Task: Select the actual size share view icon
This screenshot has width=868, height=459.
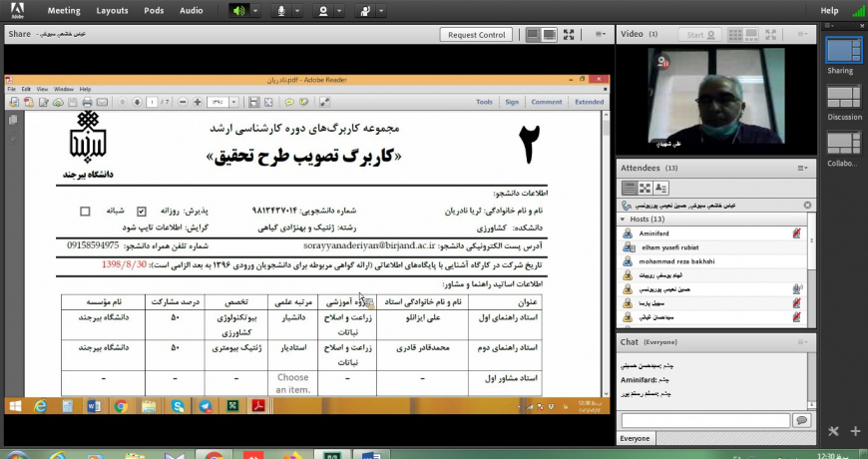Action: click(x=549, y=35)
